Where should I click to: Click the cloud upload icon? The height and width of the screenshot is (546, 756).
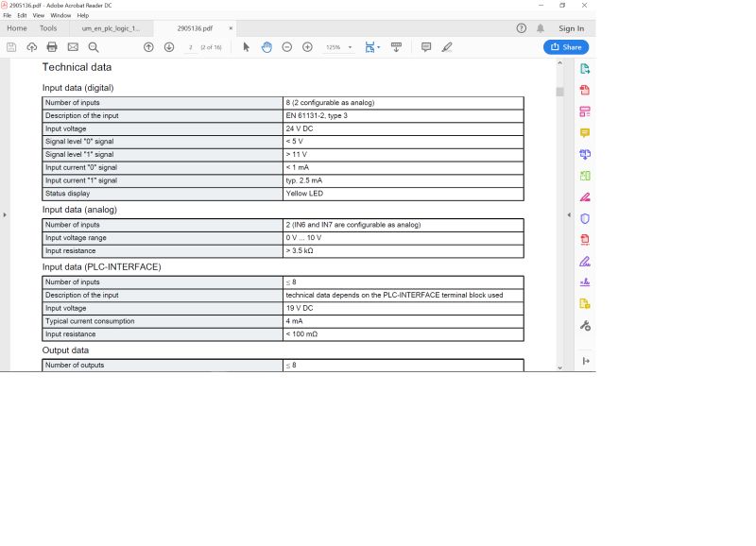pyautogui.click(x=32, y=47)
